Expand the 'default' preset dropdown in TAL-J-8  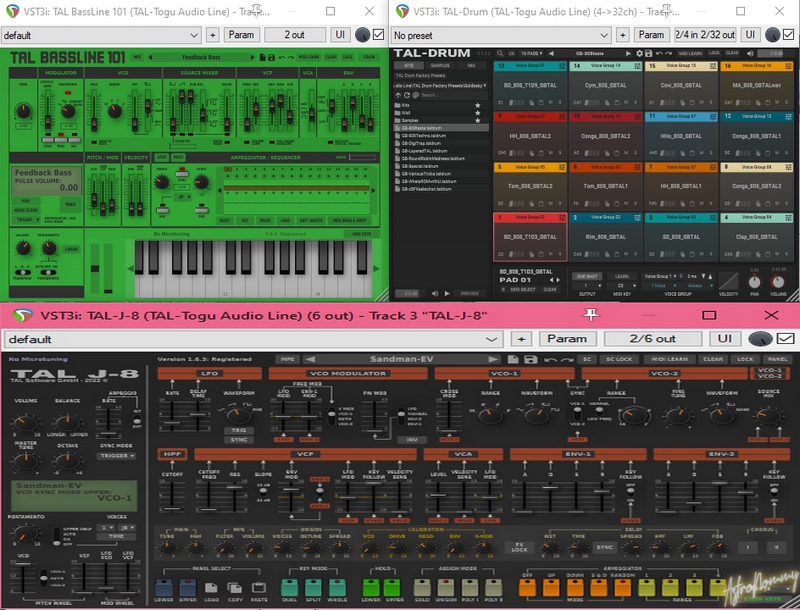tap(250, 339)
